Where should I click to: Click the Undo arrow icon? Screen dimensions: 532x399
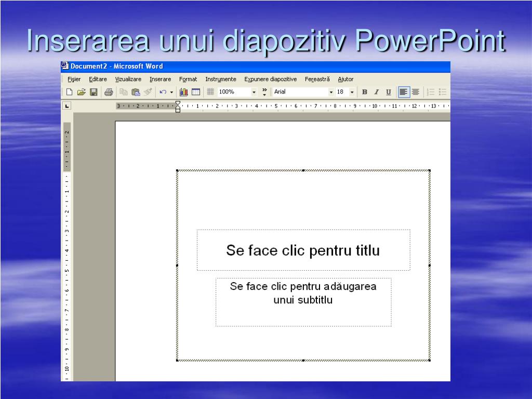pyautogui.click(x=163, y=92)
